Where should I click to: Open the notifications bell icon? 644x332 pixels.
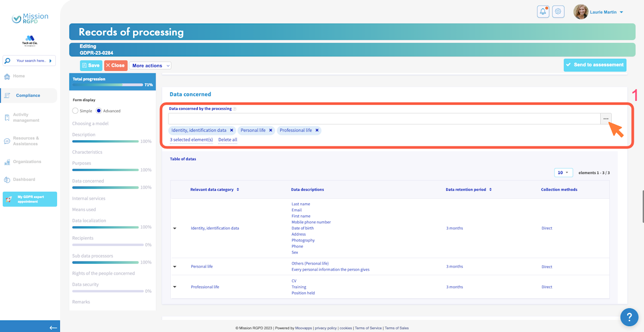point(543,12)
